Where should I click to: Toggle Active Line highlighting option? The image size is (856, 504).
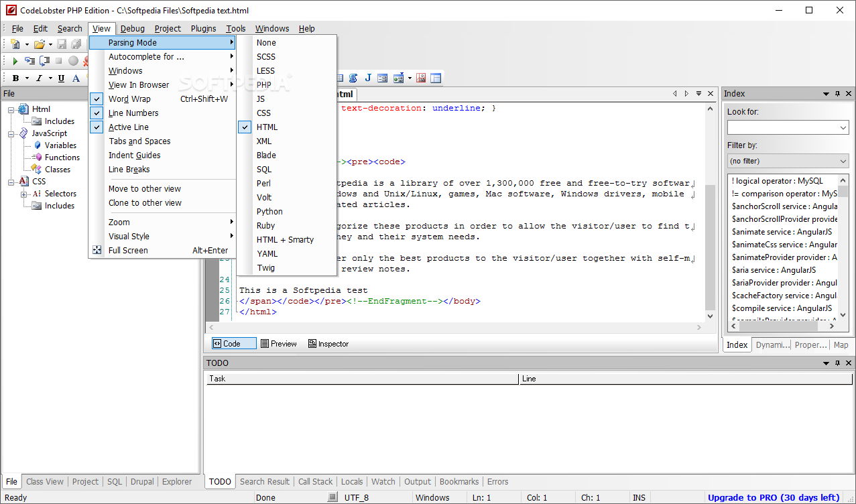163,127
